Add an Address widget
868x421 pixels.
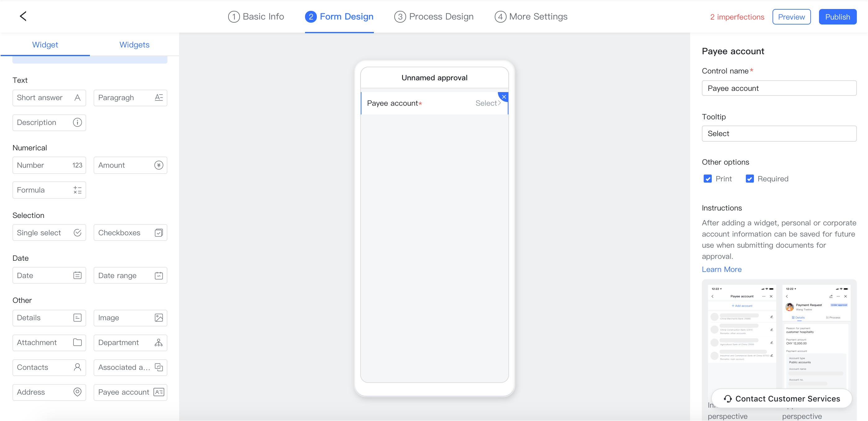[x=49, y=392]
